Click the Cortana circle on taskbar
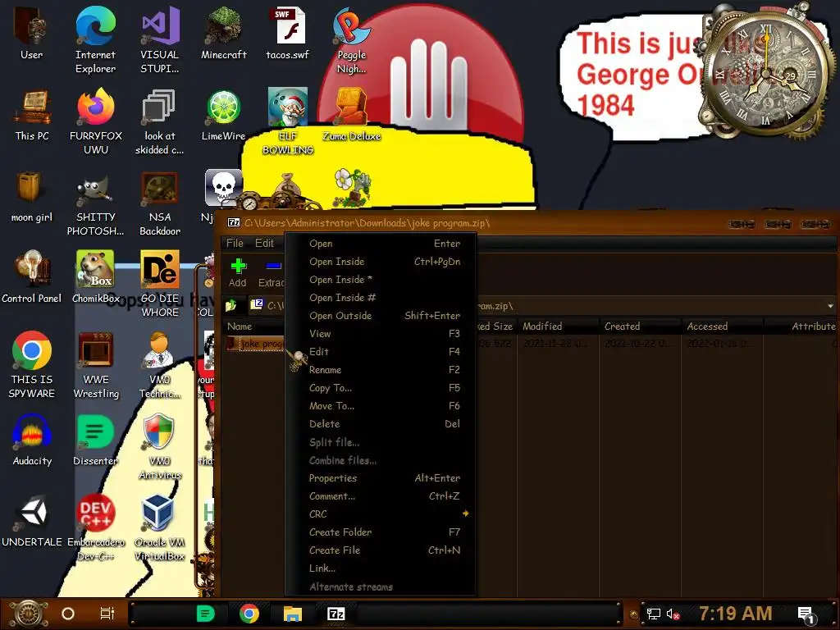The width and height of the screenshot is (840, 630). [68, 614]
